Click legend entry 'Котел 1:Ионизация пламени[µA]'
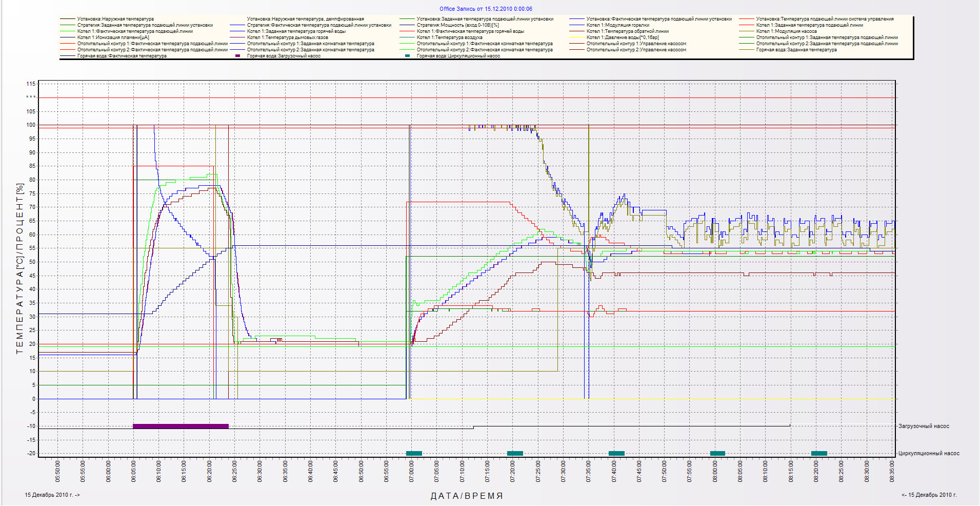980x506 pixels. coord(113,37)
